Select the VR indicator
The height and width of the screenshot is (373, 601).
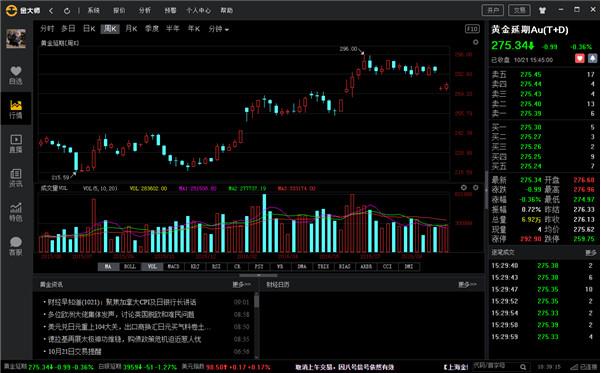280,266
